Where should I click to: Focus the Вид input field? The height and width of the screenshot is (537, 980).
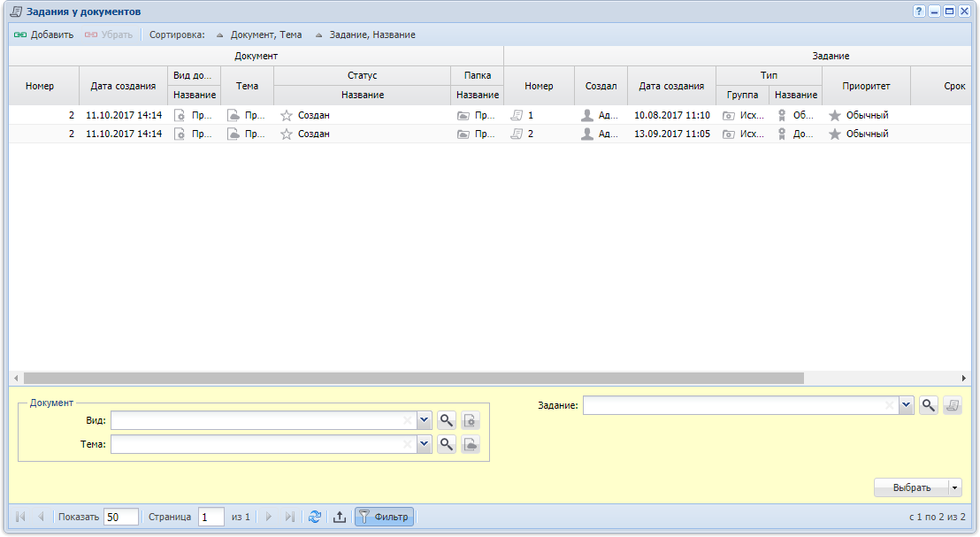[x=264, y=421]
